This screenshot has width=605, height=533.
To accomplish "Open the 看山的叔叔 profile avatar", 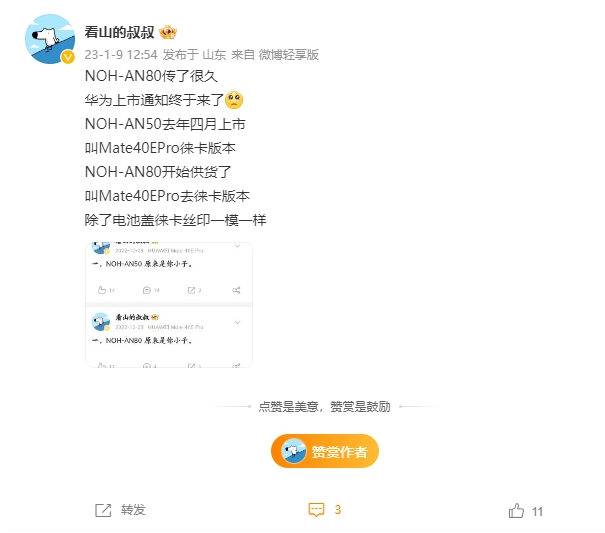I will [50, 39].
